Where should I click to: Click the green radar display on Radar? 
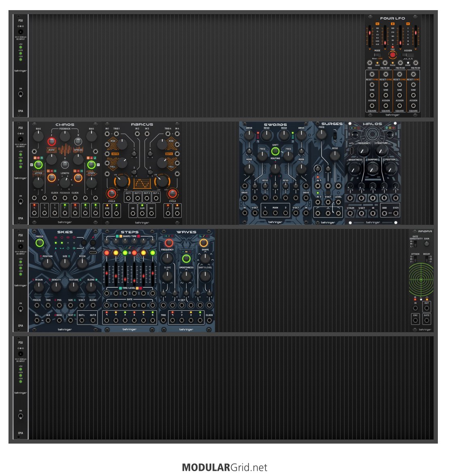421,279
